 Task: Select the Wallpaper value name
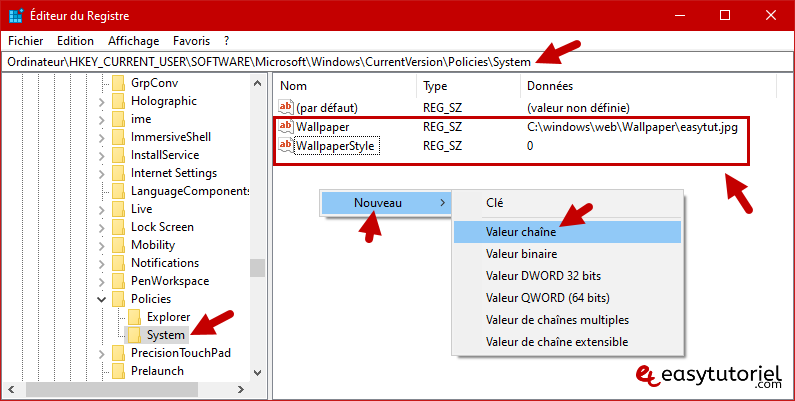pyautogui.click(x=322, y=127)
